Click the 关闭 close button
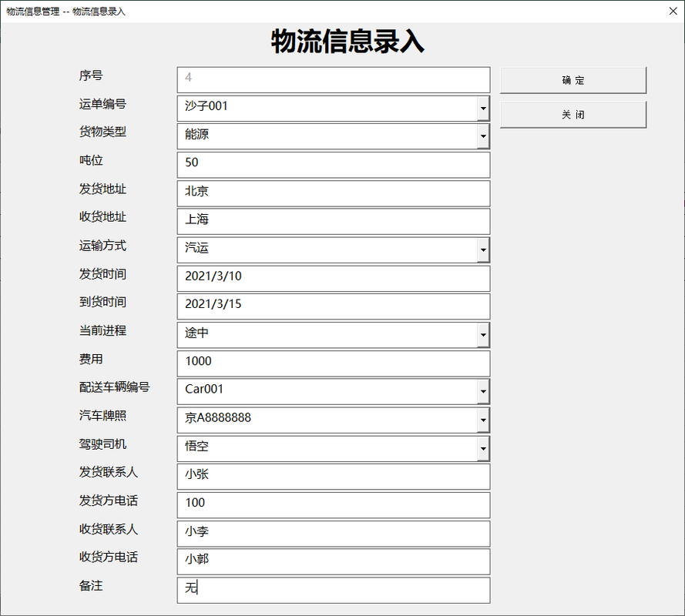This screenshot has height=616, width=685. [x=573, y=114]
